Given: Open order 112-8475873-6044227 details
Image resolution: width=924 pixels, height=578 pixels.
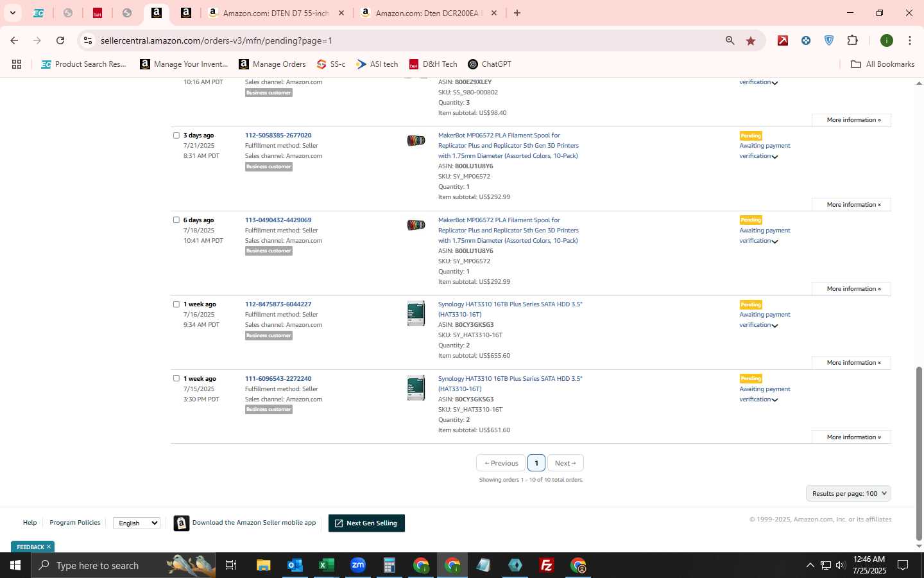Looking at the screenshot, I should pyautogui.click(x=278, y=304).
